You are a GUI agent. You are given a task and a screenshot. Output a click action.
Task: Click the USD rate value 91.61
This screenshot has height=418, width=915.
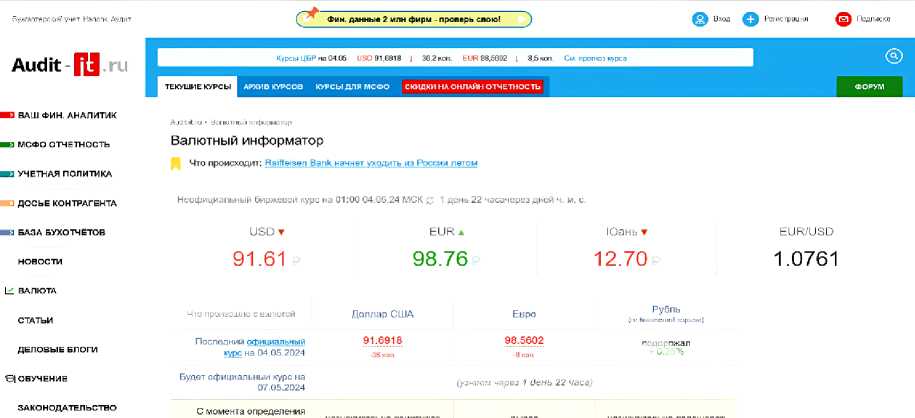pos(260,258)
